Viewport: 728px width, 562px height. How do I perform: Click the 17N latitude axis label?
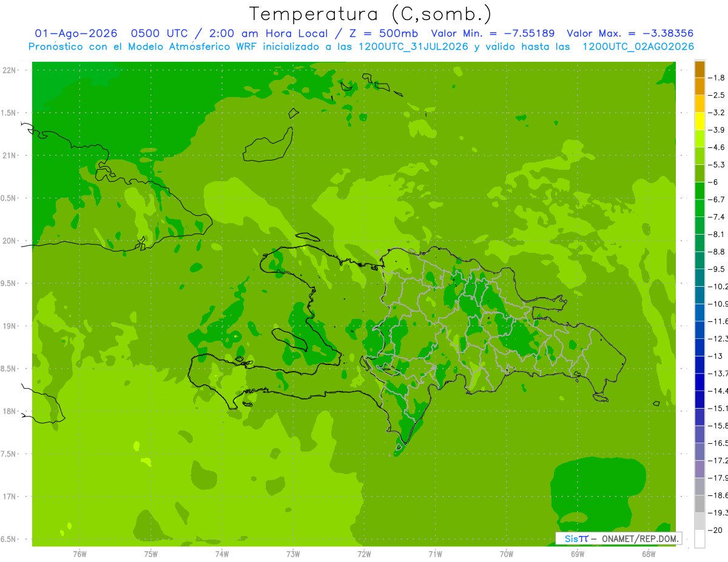[10, 497]
